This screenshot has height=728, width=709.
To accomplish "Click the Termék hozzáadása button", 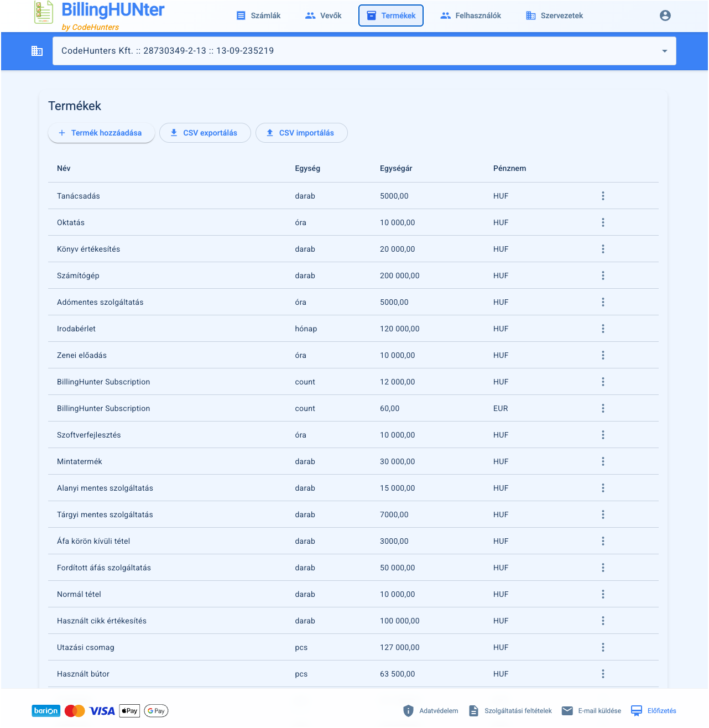I will pos(101,133).
